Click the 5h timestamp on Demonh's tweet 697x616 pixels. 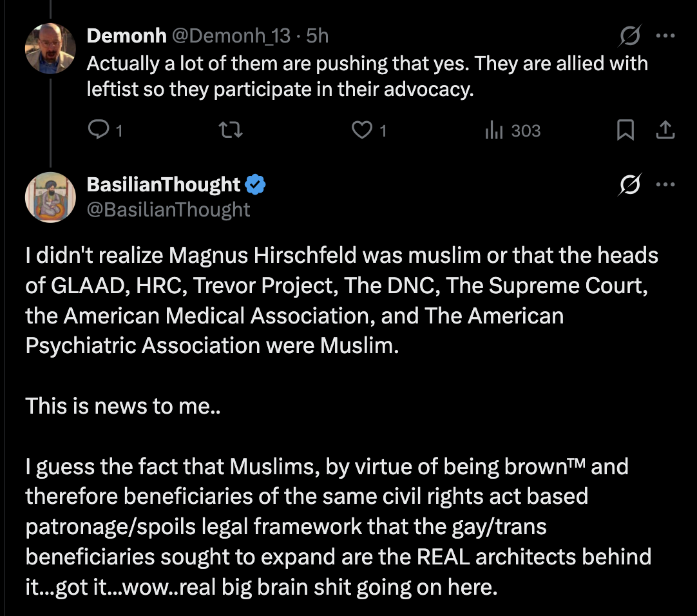(x=318, y=35)
